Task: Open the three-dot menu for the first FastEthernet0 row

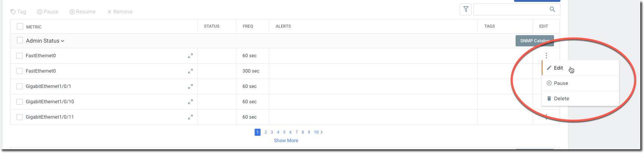Action: point(546,56)
